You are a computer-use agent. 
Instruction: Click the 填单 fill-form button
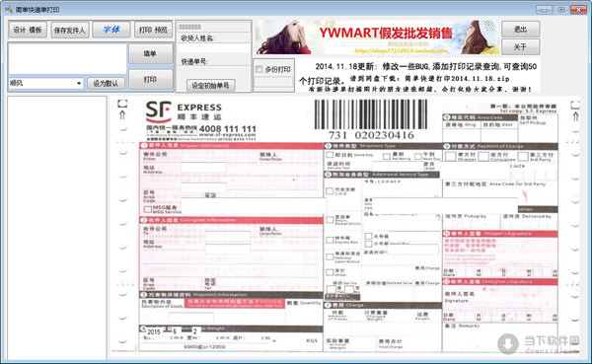coord(151,54)
